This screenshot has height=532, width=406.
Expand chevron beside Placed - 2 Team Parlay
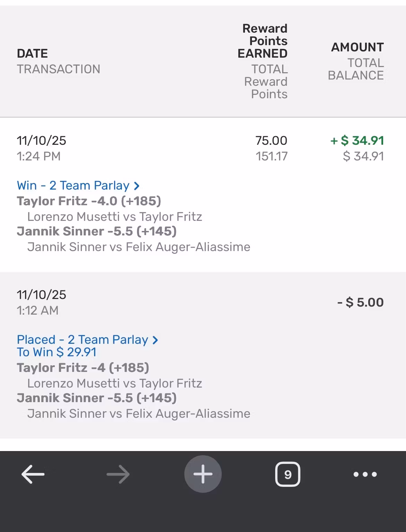[155, 340]
